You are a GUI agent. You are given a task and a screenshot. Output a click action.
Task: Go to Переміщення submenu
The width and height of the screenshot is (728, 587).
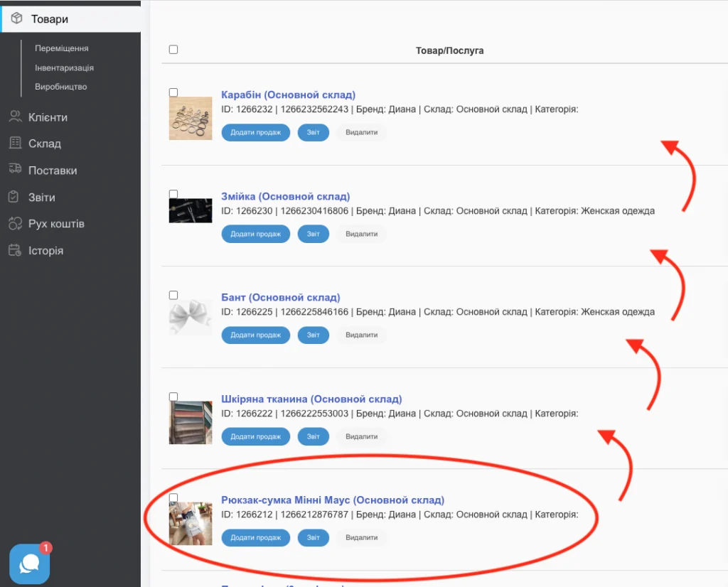[62, 48]
